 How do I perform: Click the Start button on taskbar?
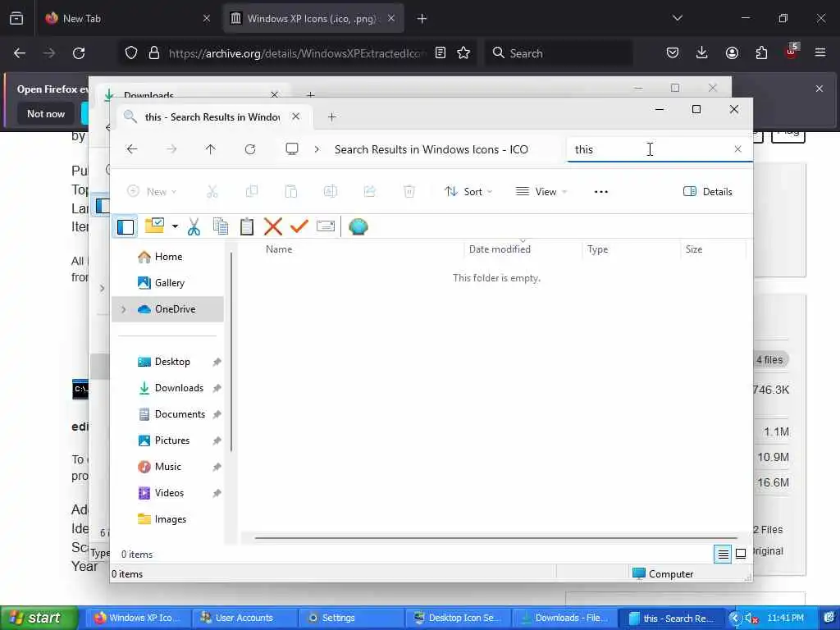[38, 619]
